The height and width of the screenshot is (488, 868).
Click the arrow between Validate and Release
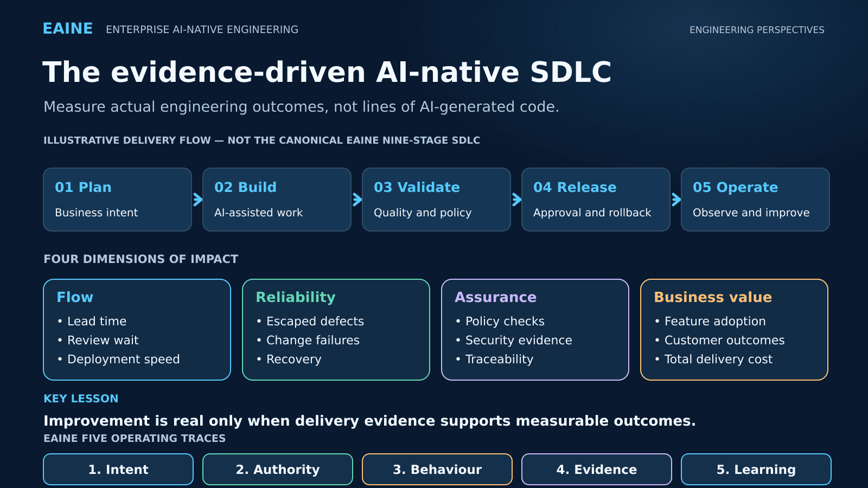[x=516, y=200]
